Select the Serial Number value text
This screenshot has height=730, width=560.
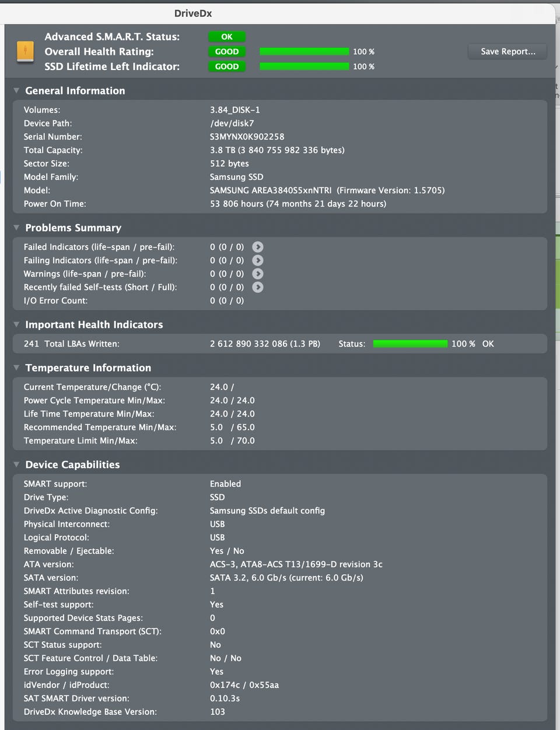pyautogui.click(x=247, y=137)
